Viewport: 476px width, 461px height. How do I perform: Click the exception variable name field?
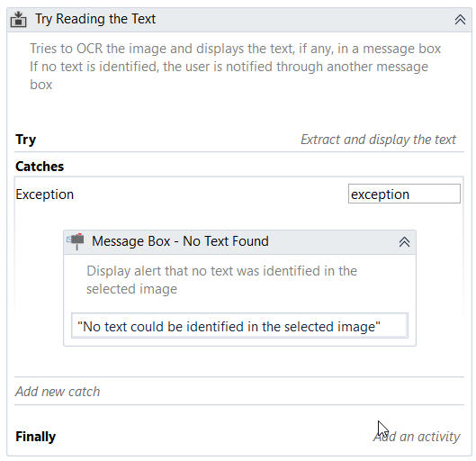pos(404,194)
